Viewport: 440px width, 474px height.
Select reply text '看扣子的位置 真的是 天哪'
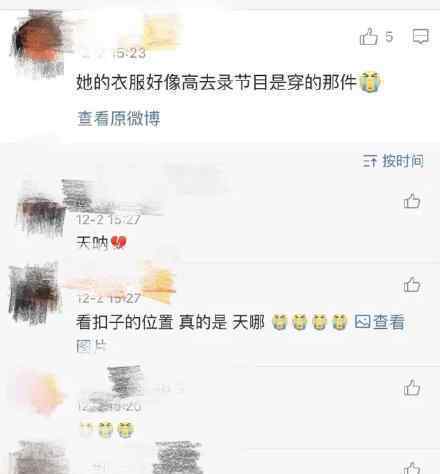tap(170, 322)
